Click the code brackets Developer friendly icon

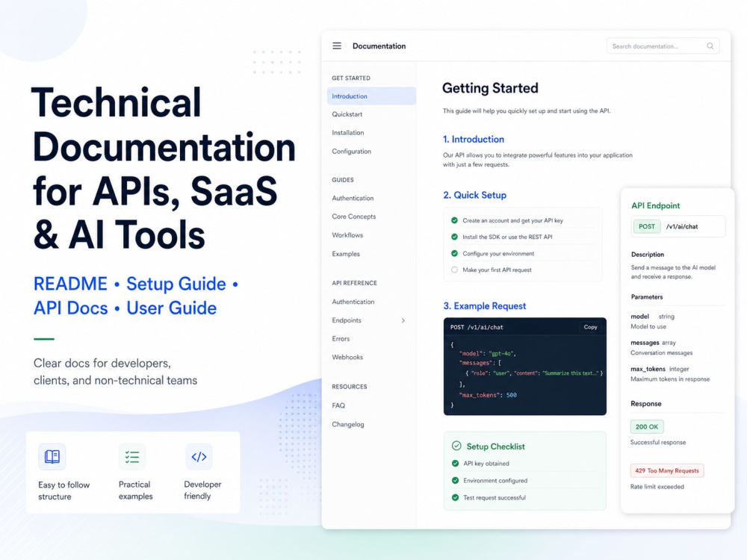[x=199, y=457]
